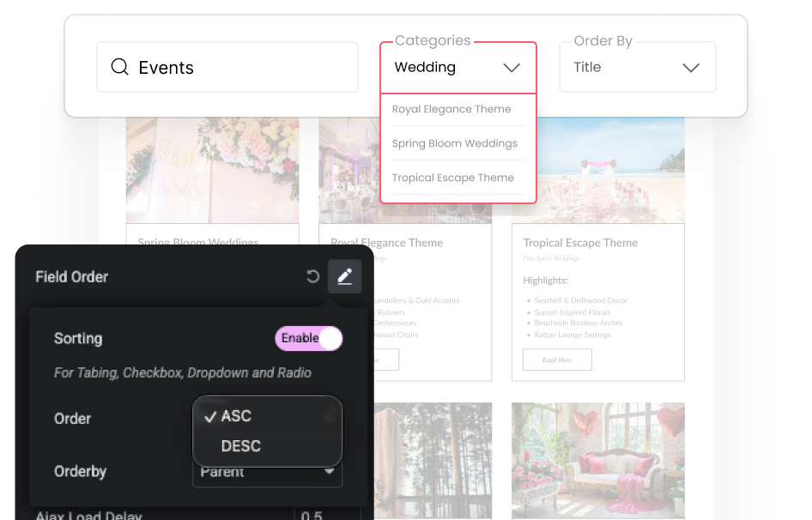This screenshot has height=520, width=812.
Task: Open the Categories Wedding dropdown
Action: [458, 67]
